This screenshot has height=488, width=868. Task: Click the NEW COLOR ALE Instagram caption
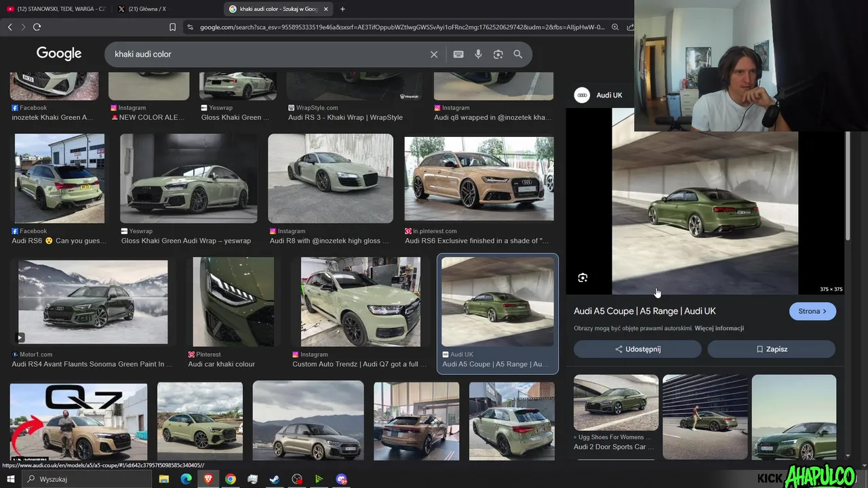tap(147, 117)
